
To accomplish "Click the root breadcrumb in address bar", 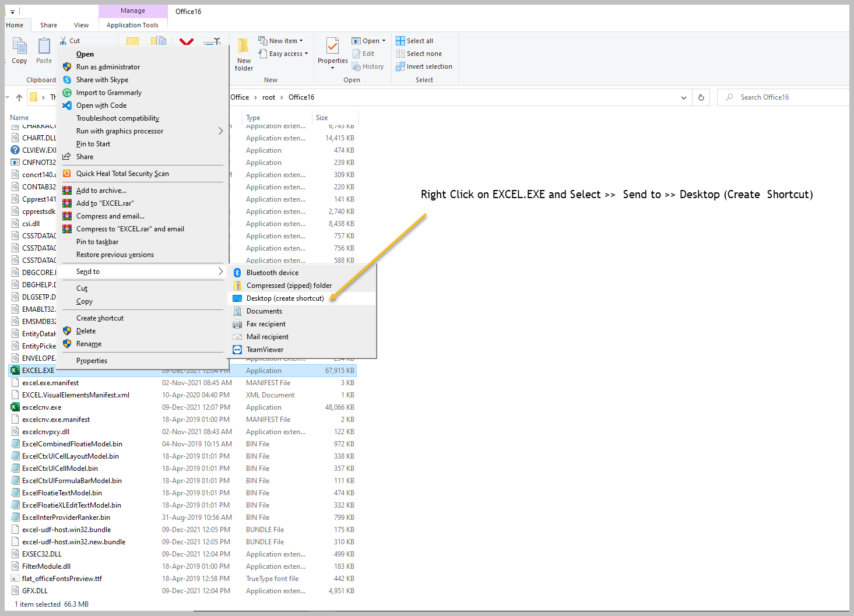I will click(269, 97).
